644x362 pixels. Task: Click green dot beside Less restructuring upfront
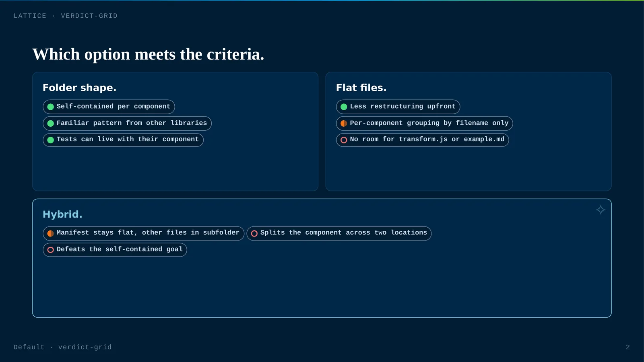click(x=344, y=107)
